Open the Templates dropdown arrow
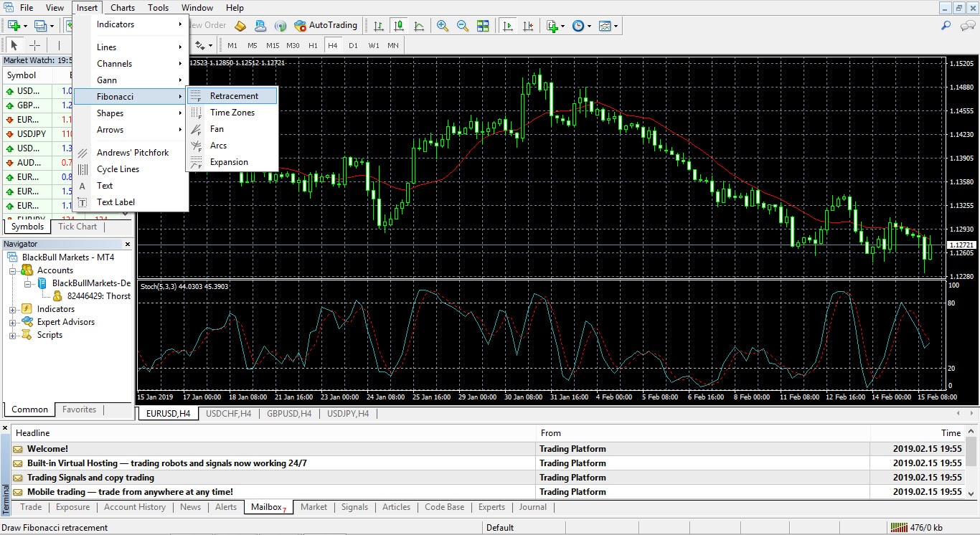This screenshot has width=980, height=535. (x=616, y=27)
